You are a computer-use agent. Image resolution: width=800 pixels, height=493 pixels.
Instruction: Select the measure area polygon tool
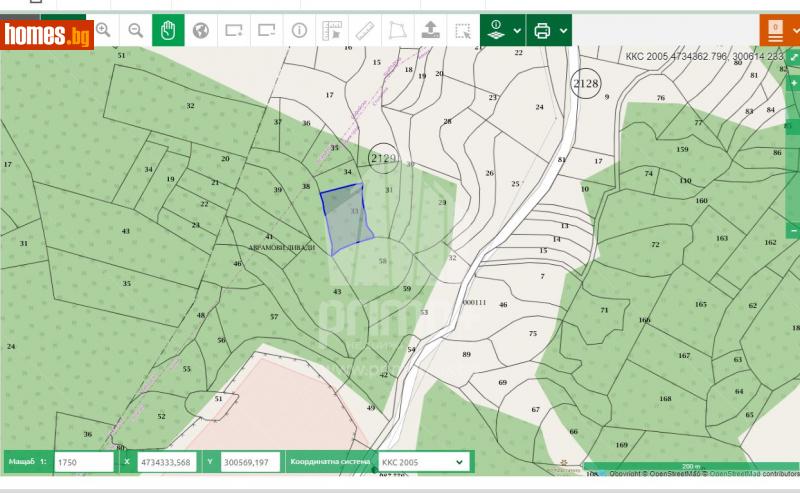397,30
